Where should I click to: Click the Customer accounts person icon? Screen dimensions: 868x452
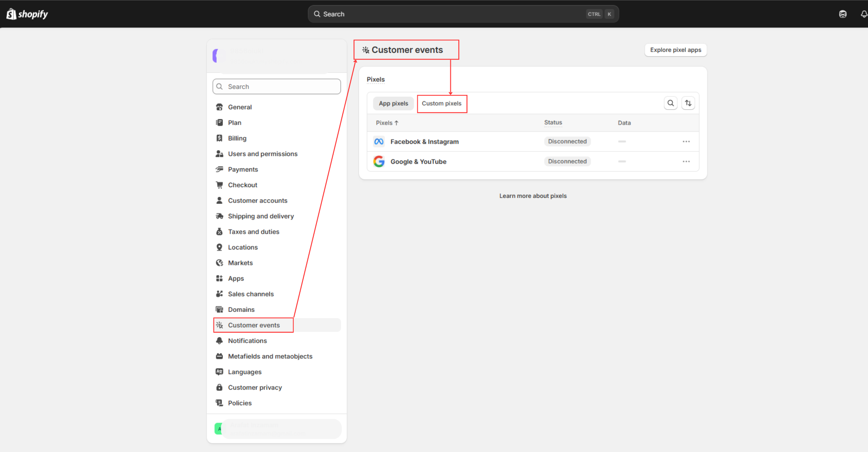[219, 201]
